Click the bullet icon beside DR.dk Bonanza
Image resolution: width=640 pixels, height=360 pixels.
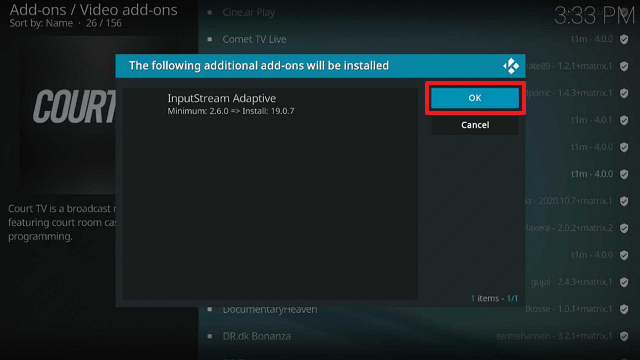pyautogui.click(x=210, y=336)
